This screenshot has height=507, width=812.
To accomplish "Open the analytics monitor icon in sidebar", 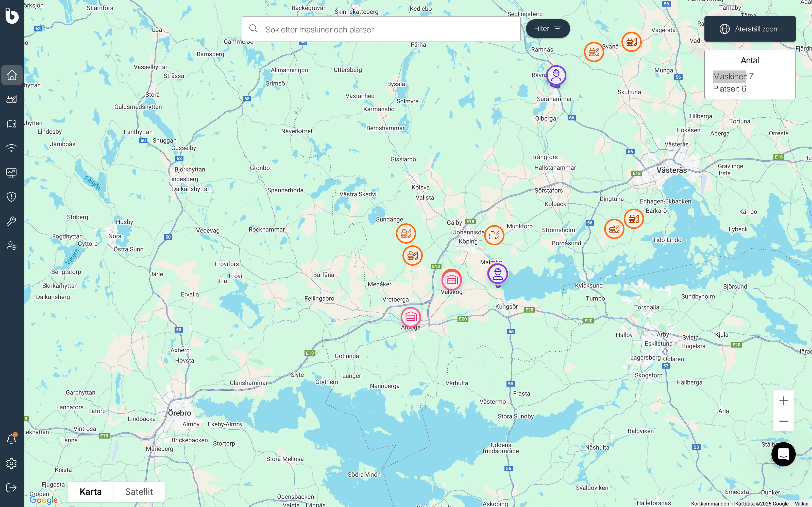I will (12, 172).
